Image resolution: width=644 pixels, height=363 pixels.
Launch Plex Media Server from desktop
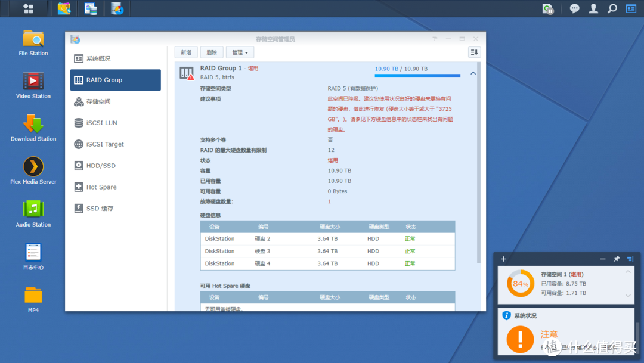point(33,171)
